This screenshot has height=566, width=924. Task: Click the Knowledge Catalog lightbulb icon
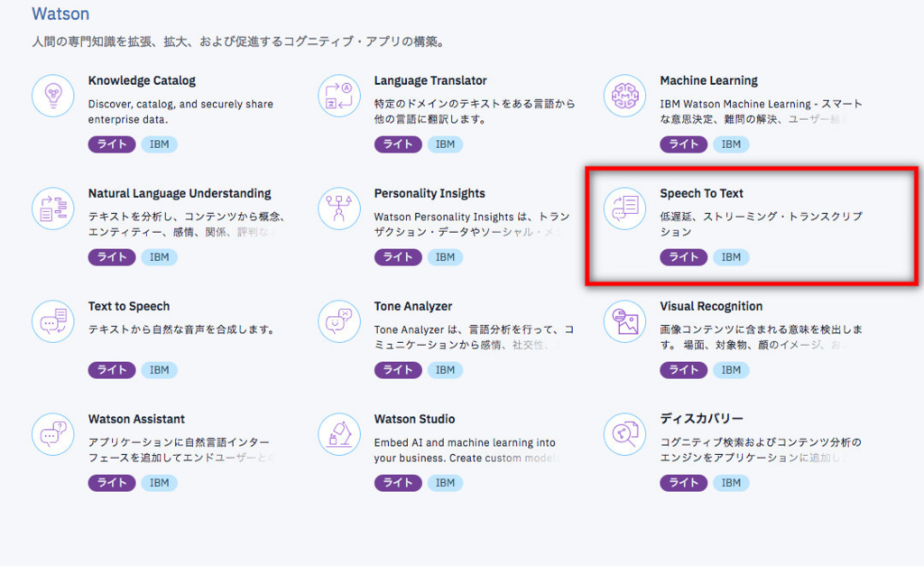click(53, 96)
